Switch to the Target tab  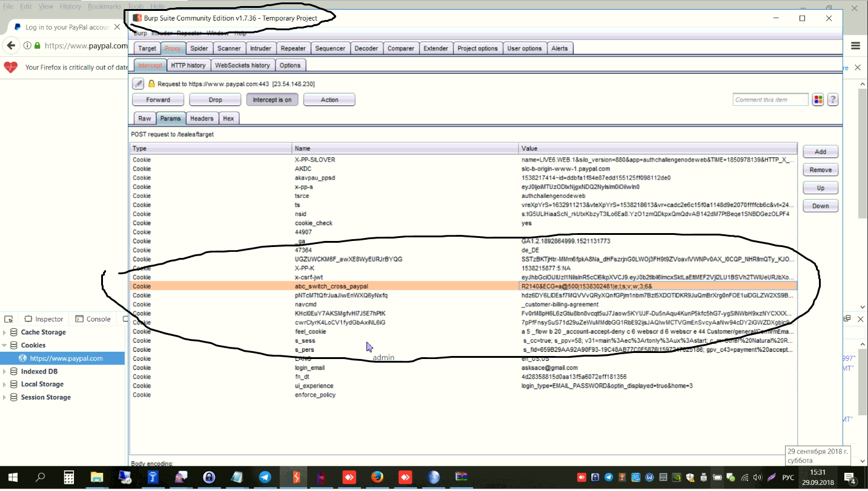[147, 48]
